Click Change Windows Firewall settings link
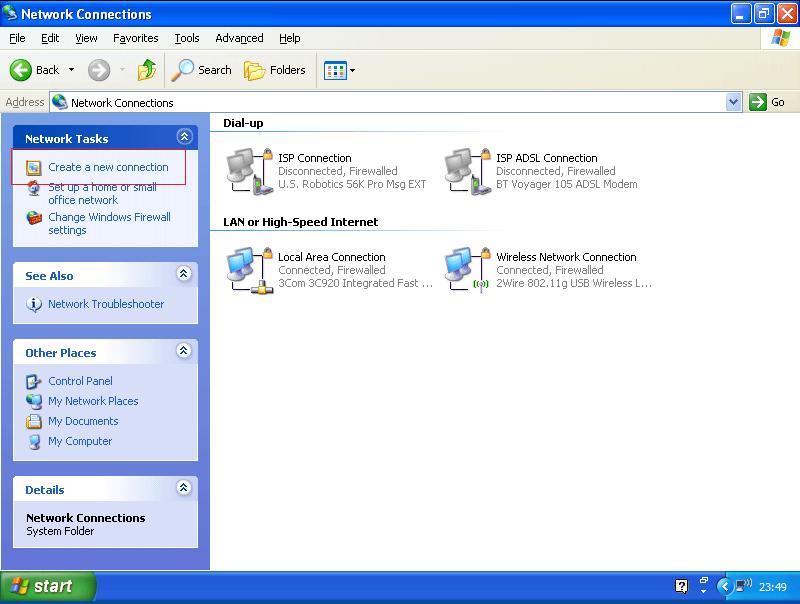This screenshot has height=604, width=800. 109,223
